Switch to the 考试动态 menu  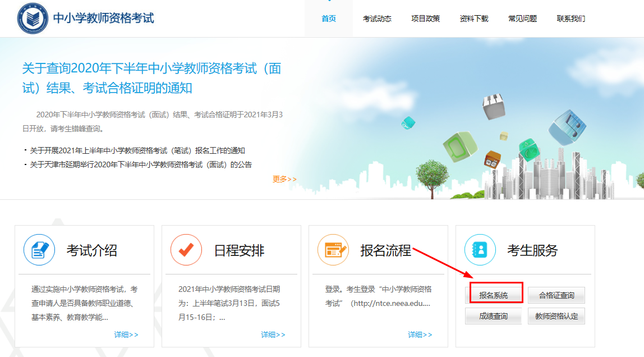tap(378, 18)
